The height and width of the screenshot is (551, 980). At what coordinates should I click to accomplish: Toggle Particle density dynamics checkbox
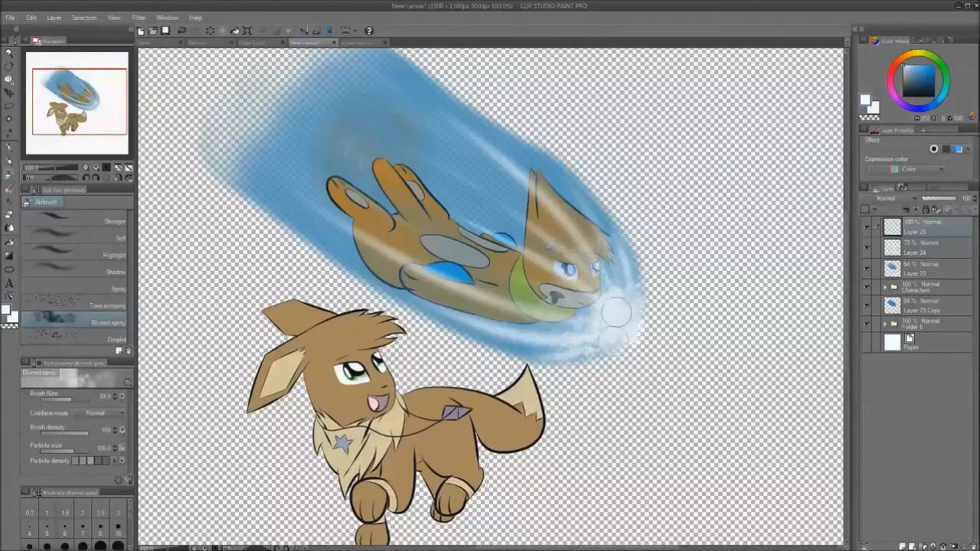pyautogui.click(x=122, y=461)
